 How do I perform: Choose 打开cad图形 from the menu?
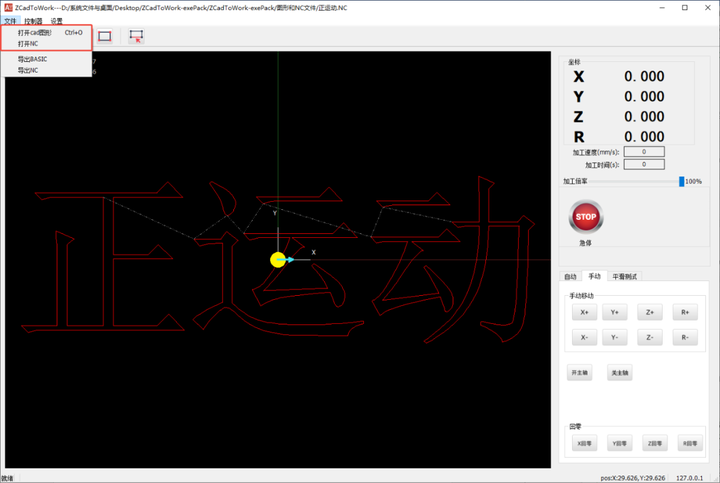click(46, 33)
